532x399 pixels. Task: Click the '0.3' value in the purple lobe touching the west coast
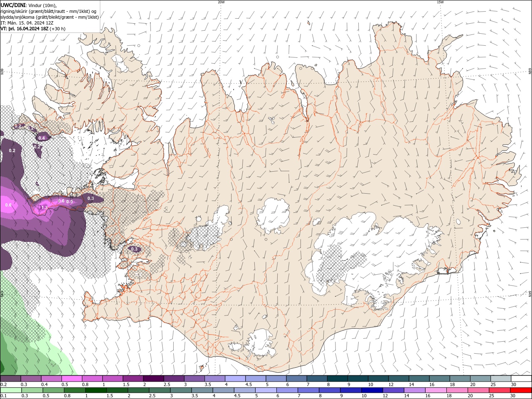91,198
